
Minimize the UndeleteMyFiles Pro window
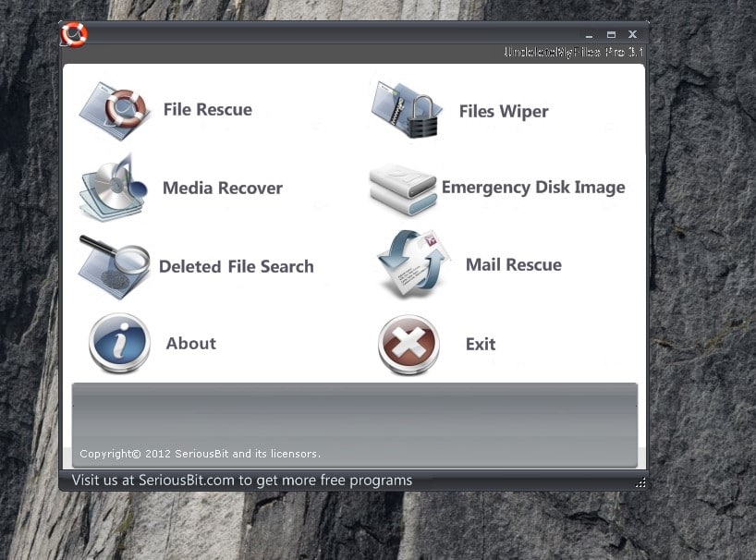tap(590, 35)
